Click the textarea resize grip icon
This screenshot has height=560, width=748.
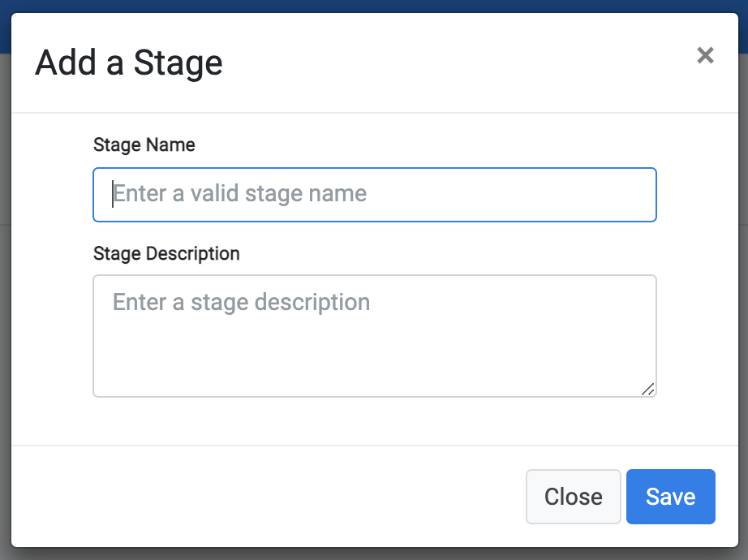point(648,389)
